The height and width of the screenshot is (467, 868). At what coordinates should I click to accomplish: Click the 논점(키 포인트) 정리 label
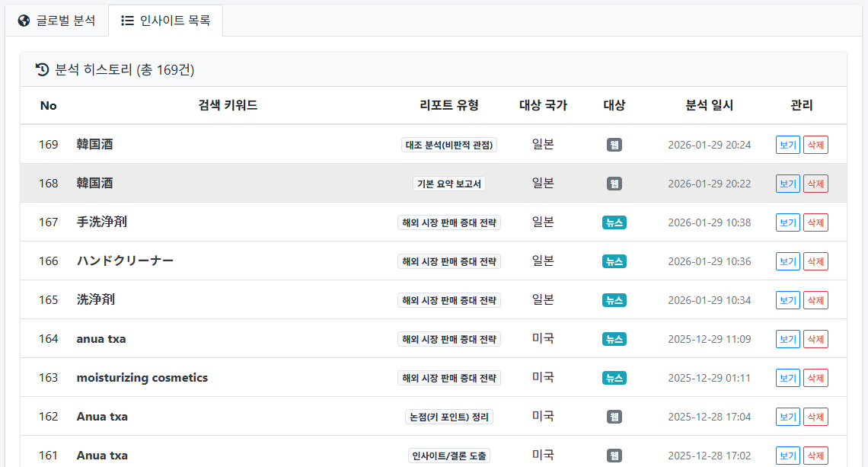(x=449, y=417)
